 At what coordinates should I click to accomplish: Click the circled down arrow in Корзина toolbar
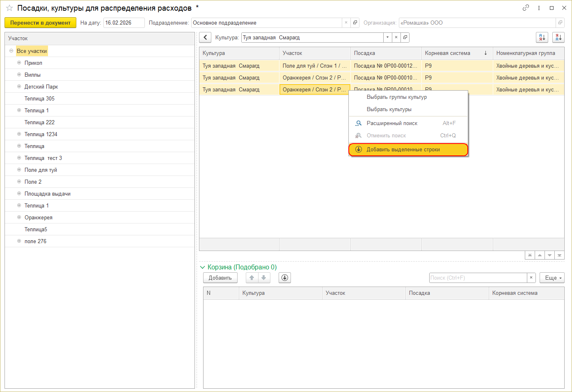click(x=285, y=278)
